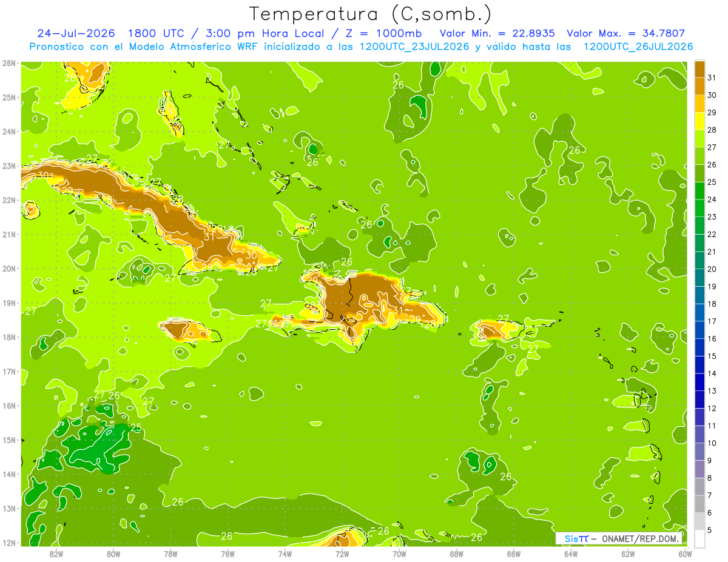Click the 19N latitude axis label
This screenshot has width=728, height=562.
pos(10,303)
